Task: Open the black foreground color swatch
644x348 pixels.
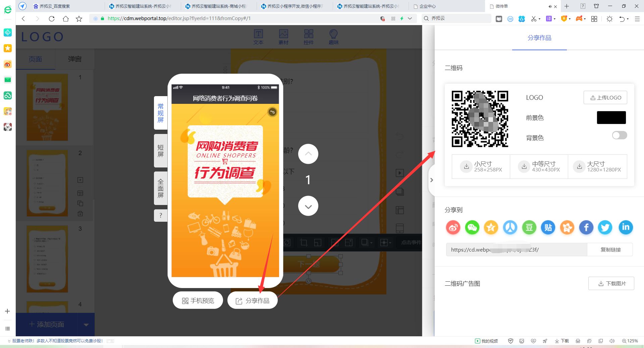Action: pyautogui.click(x=611, y=118)
